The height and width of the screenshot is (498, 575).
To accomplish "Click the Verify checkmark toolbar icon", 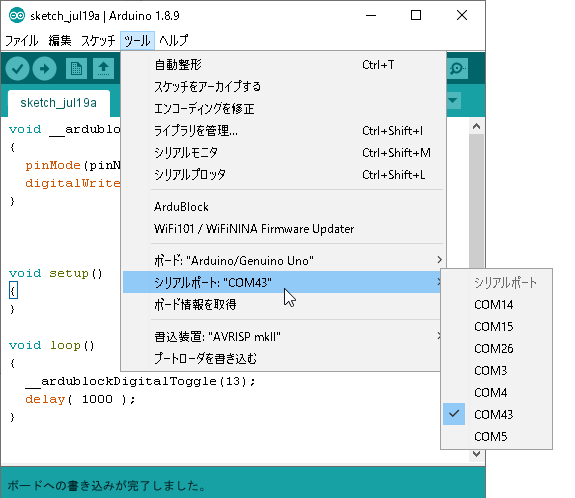I will (17, 69).
